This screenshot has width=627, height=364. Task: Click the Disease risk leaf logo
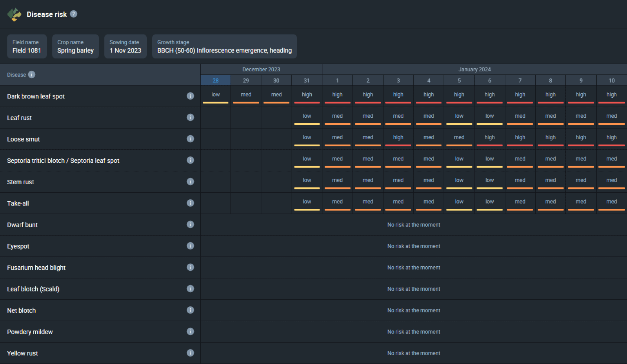click(14, 14)
